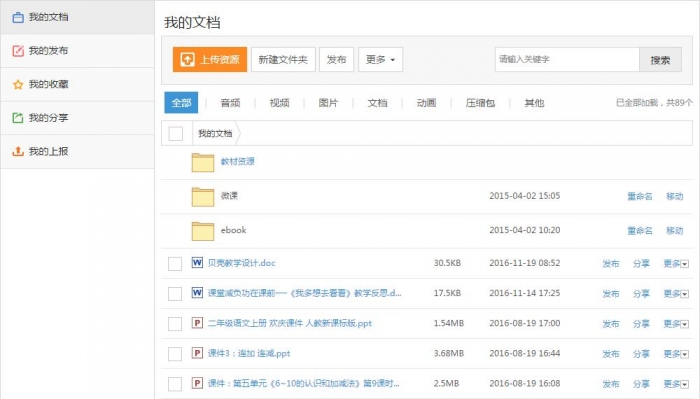700x399 pixels.
Task: Click file size 3.68MB
Action: point(449,353)
